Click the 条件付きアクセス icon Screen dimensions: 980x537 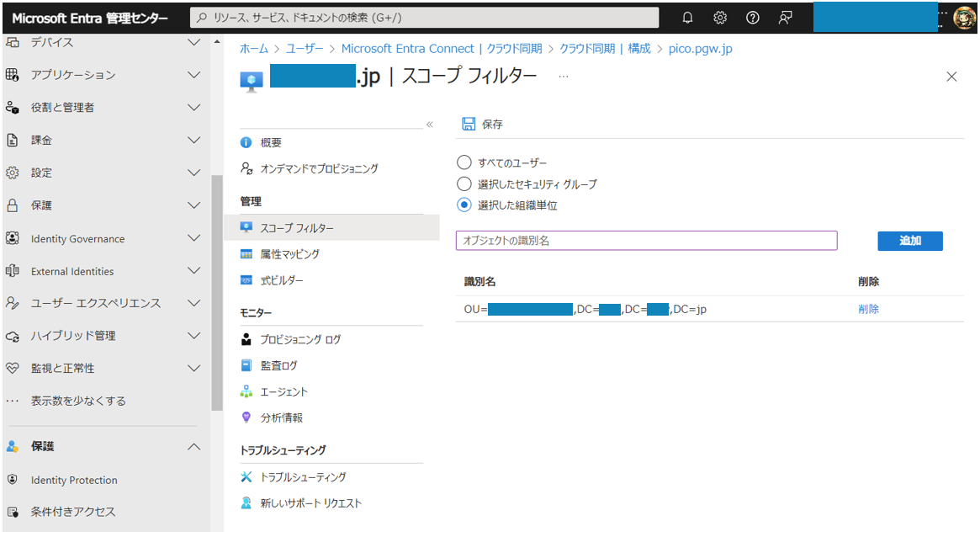point(13,512)
